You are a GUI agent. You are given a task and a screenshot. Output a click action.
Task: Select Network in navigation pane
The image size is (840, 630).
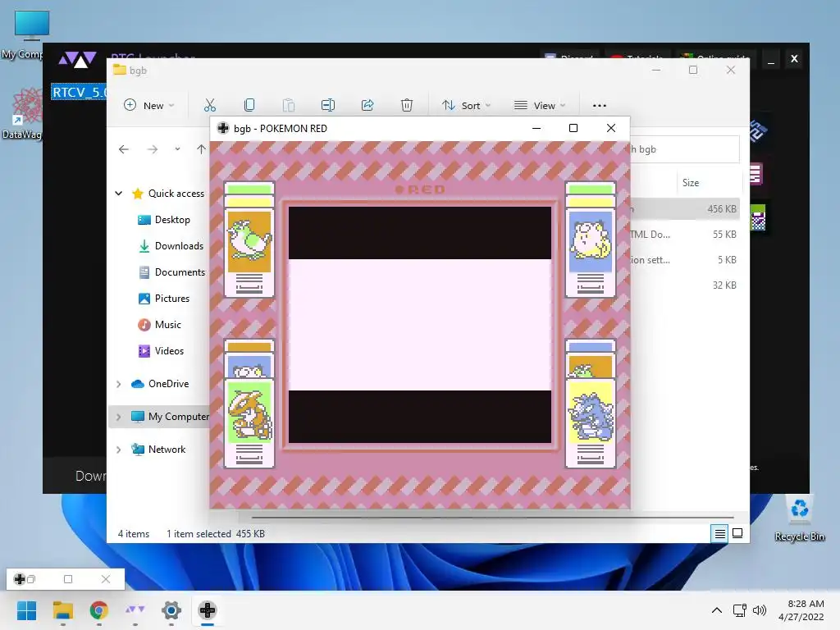(x=158, y=450)
